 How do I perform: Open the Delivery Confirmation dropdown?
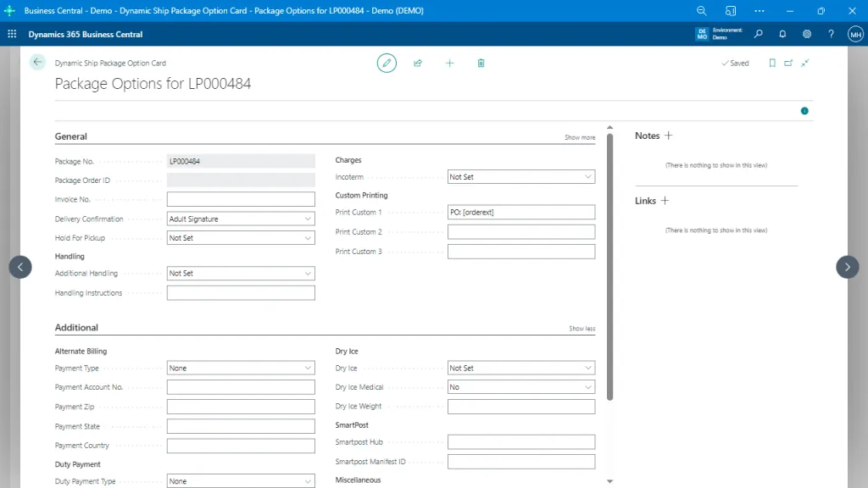pos(309,218)
